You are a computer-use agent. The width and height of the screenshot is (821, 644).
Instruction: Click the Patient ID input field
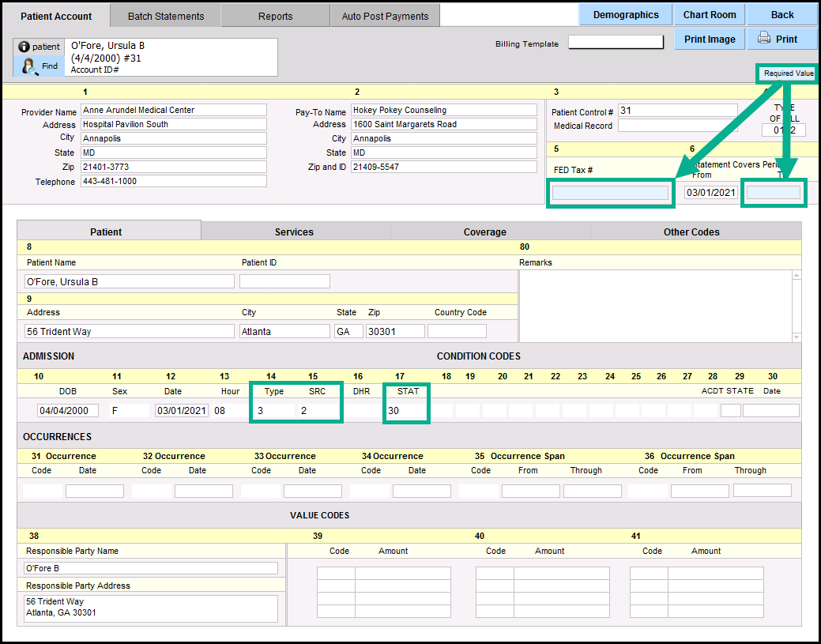[284, 281]
